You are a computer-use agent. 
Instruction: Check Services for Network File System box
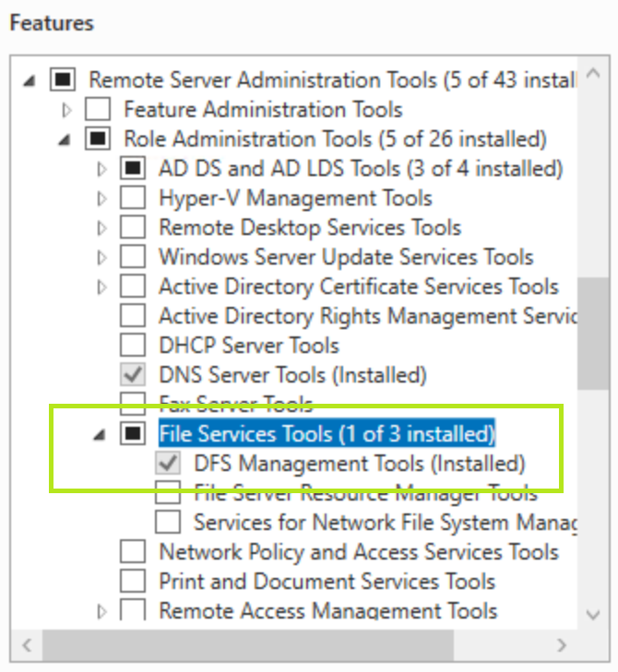168,523
